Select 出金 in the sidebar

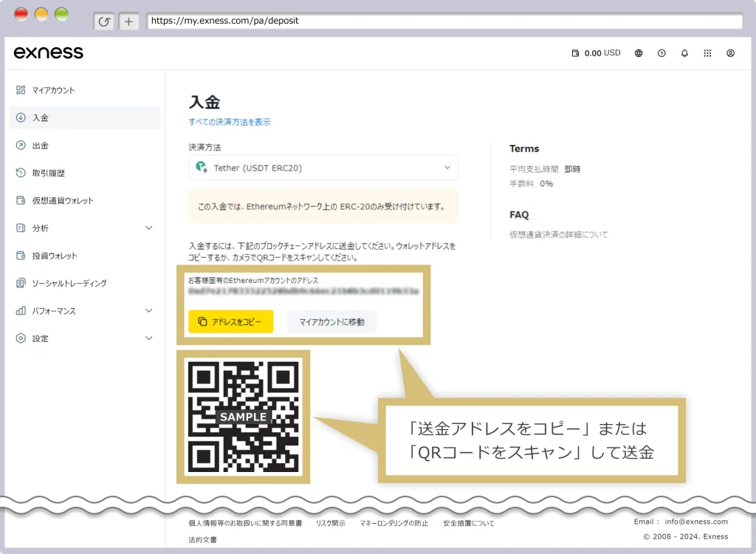tap(84, 146)
